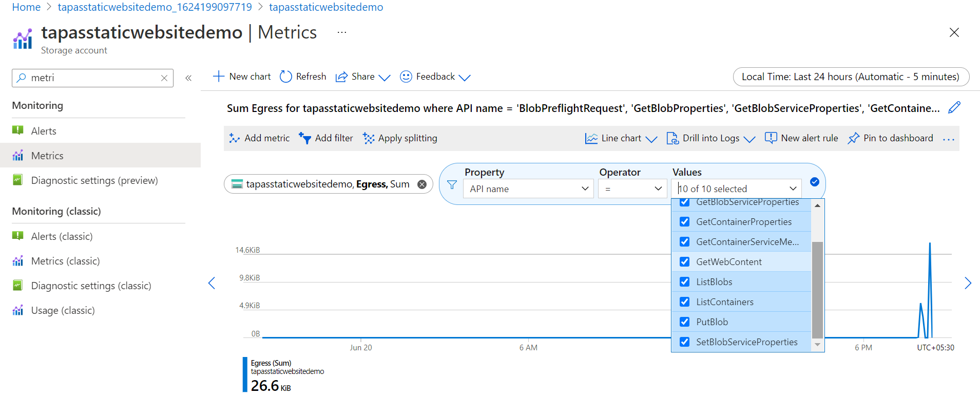
Task: Click the Pin to dashboard pin icon
Action: pyautogui.click(x=853, y=138)
